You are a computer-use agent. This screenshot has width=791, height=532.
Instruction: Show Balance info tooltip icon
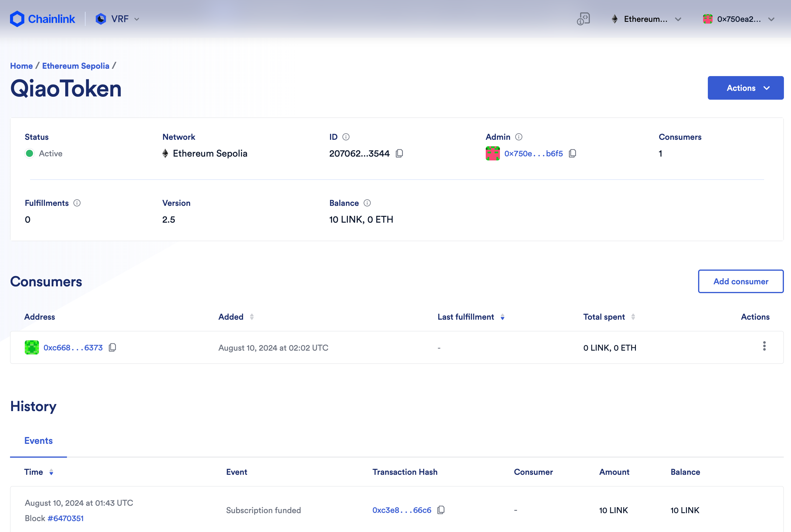point(367,203)
